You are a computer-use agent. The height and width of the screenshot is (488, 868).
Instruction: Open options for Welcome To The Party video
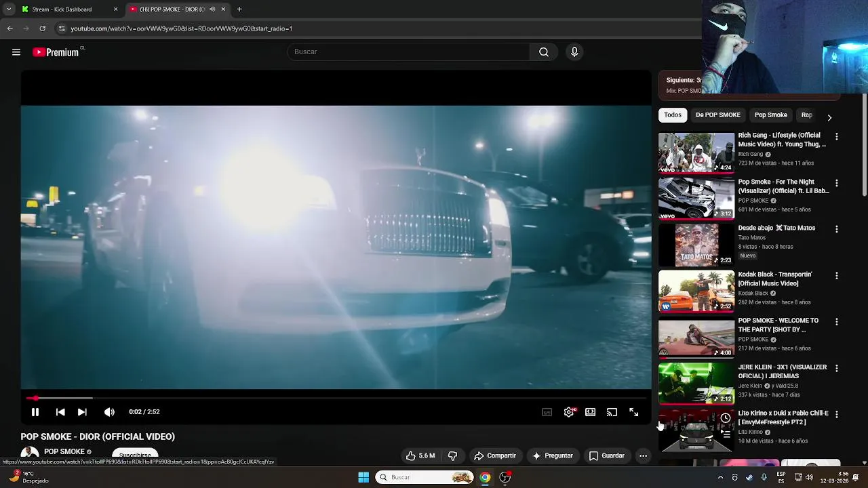pos(837,322)
